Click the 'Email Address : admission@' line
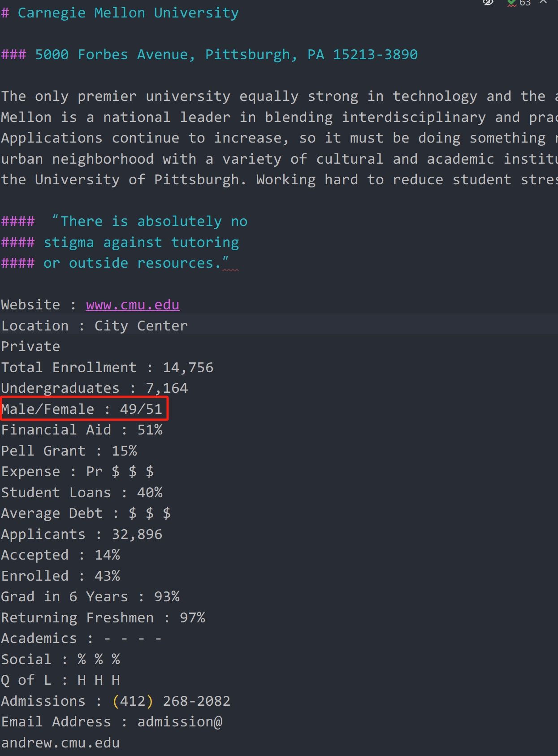This screenshot has width=558, height=756. pyautogui.click(x=112, y=722)
